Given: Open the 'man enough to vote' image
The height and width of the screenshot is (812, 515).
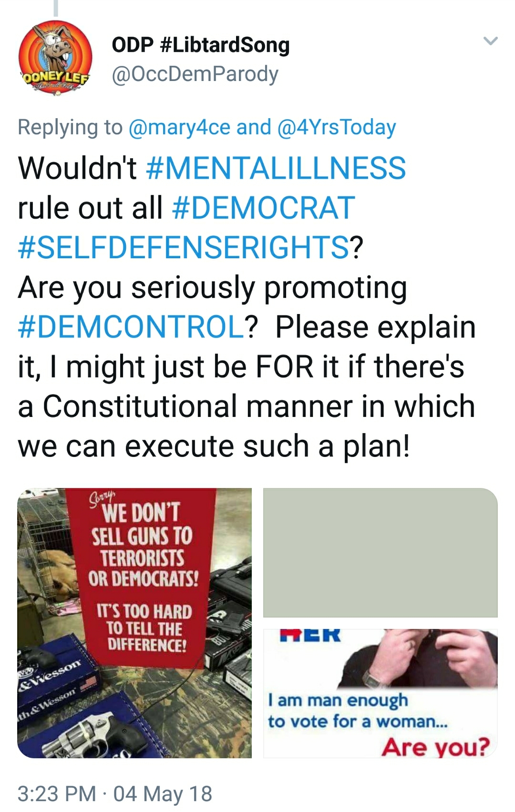Looking at the screenshot, I should [381, 693].
